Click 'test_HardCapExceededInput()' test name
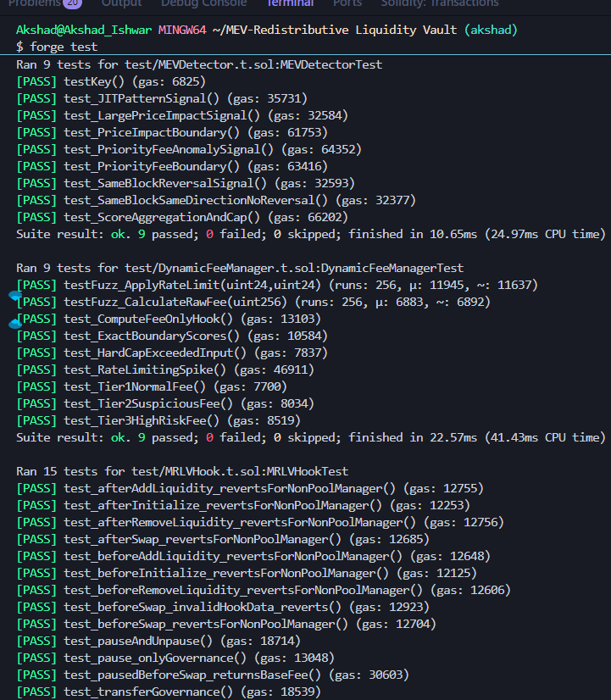The image size is (611, 700). tap(155, 353)
